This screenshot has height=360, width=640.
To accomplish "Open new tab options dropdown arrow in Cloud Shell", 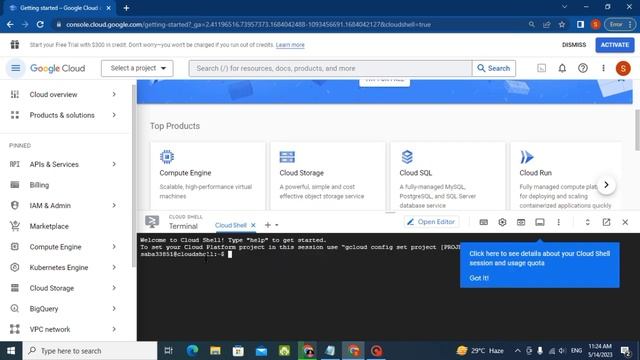I will pyautogui.click(x=277, y=225).
